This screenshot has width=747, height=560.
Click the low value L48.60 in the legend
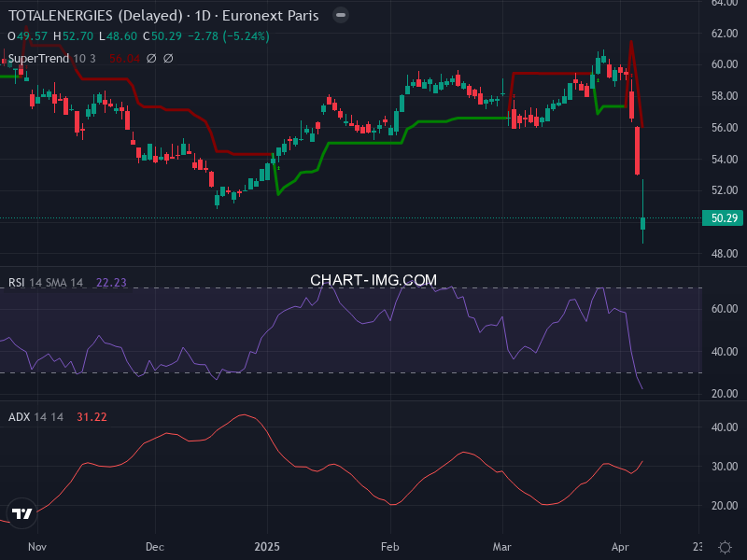[118, 36]
